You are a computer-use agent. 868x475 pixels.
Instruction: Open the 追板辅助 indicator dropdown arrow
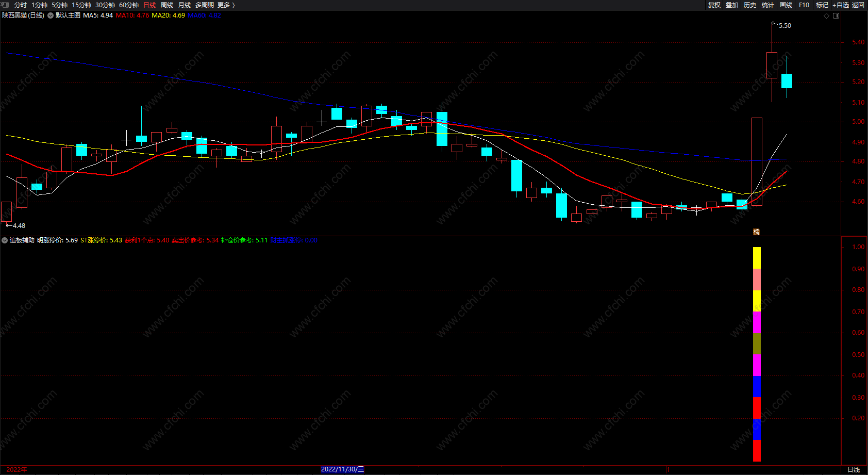(x=5, y=240)
